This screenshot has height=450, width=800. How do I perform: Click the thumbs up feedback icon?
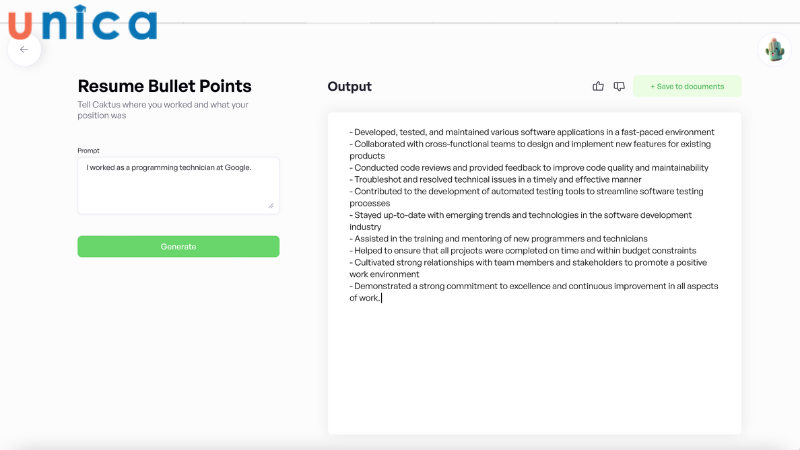[598, 86]
